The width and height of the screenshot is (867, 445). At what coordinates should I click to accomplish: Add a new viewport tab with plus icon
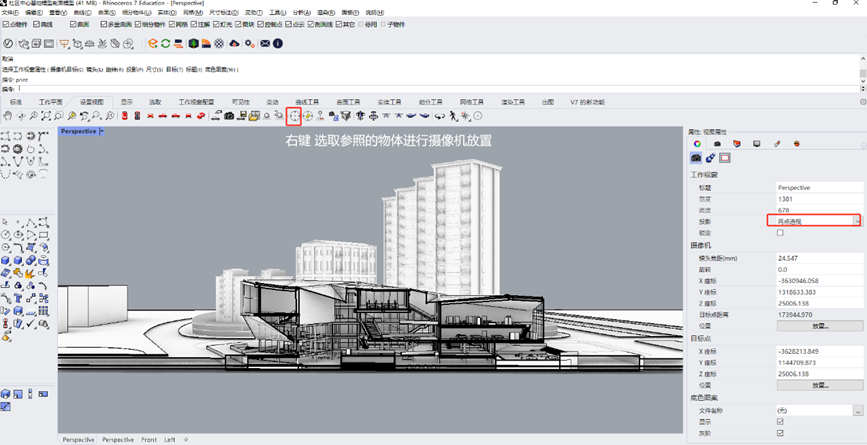(185, 439)
